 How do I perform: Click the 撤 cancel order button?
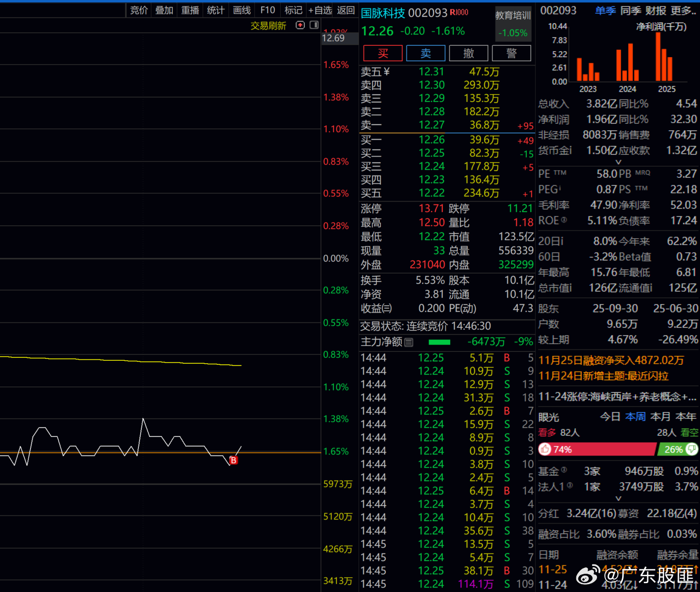pos(468,53)
